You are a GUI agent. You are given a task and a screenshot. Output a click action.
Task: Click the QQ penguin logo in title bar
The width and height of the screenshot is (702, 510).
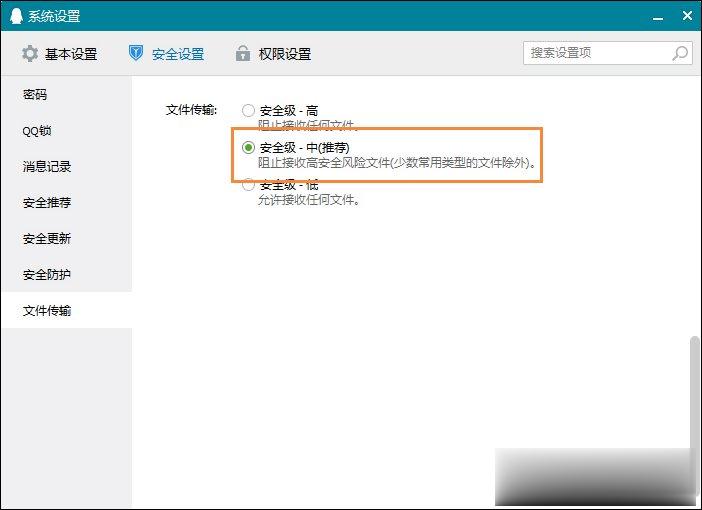tap(16, 16)
